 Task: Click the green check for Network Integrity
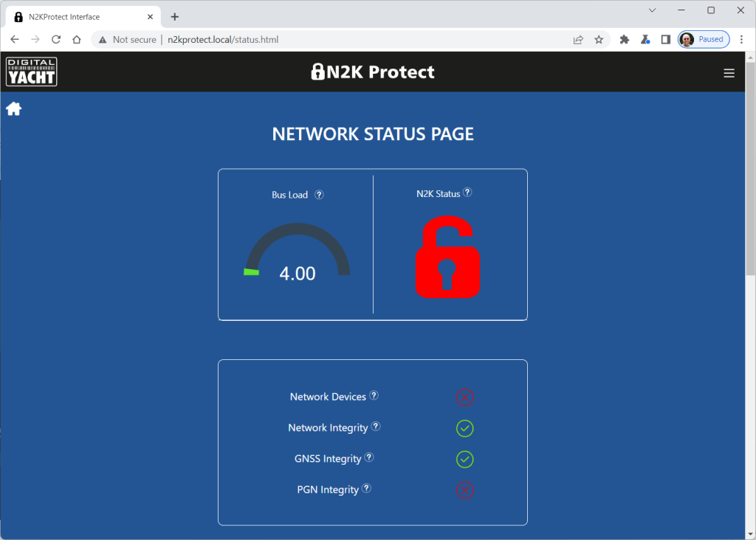click(464, 429)
